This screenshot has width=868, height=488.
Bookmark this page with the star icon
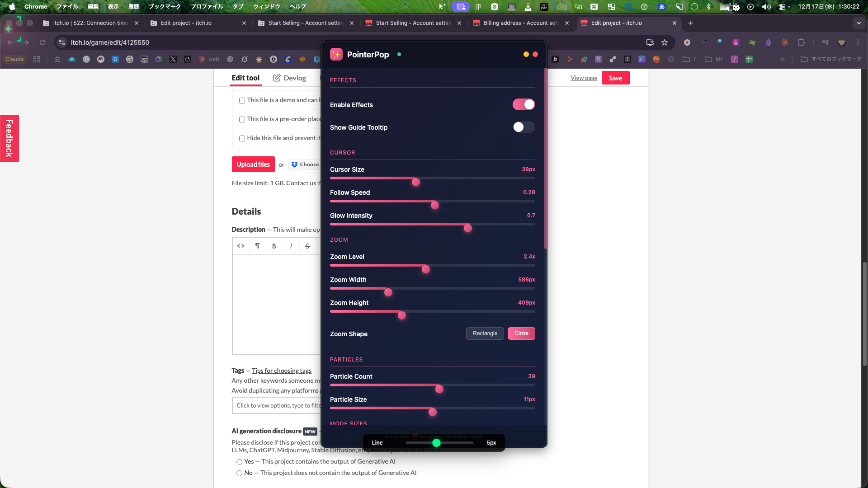(x=664, y=42)
